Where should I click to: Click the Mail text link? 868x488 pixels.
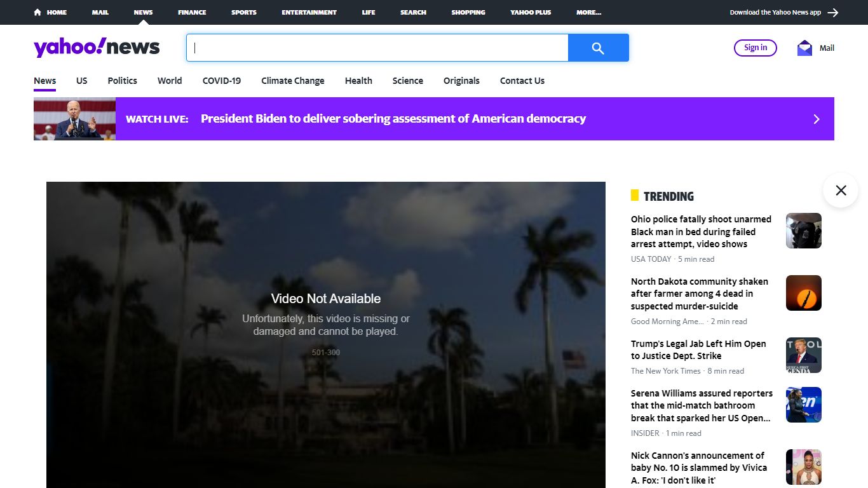pyautogui.click(x=827, y=48)
